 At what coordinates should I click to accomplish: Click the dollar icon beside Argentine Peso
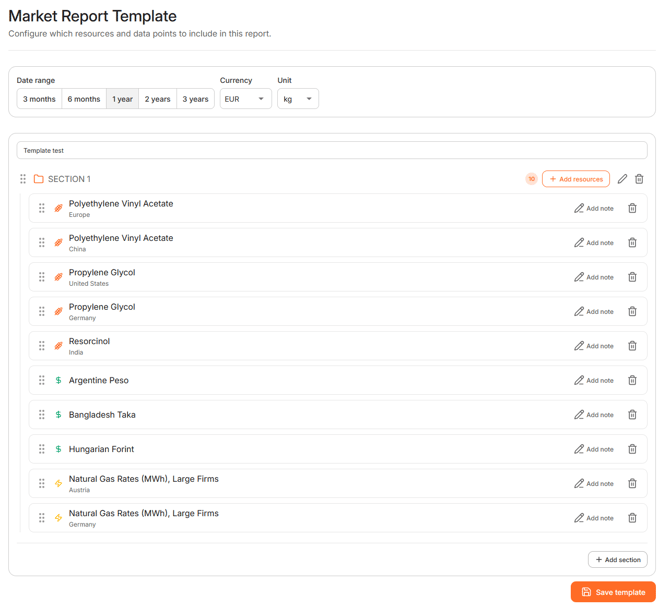click(59, 380)
